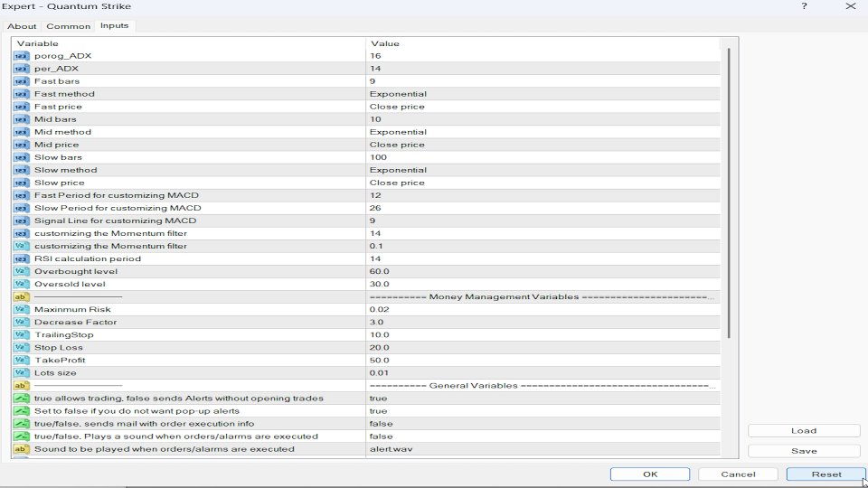Open the dialog help question mark
This screenshot has height=488, width=868.
tap(804, 6)
